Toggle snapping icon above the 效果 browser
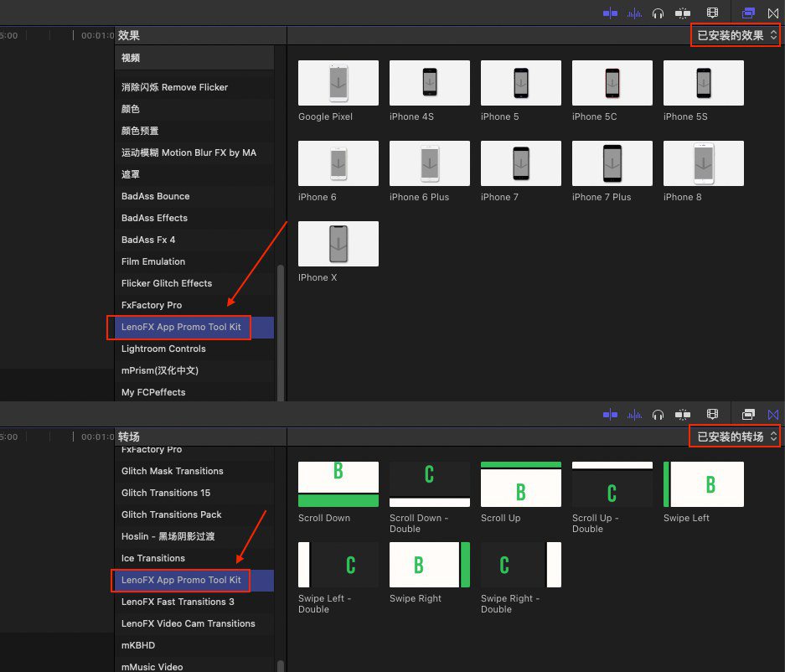785x672 pixels. pos(682,13)
